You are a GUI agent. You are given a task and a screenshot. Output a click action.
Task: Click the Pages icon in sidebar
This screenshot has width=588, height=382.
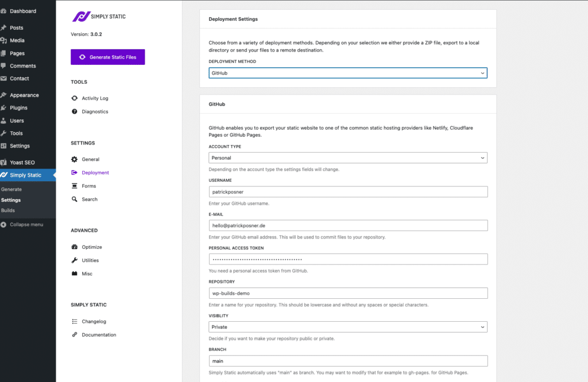pyautogui.click(x=3, y=53)
